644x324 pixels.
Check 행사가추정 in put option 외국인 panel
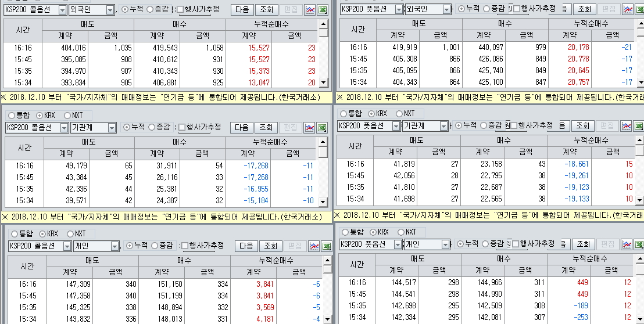tap(517, 9)
